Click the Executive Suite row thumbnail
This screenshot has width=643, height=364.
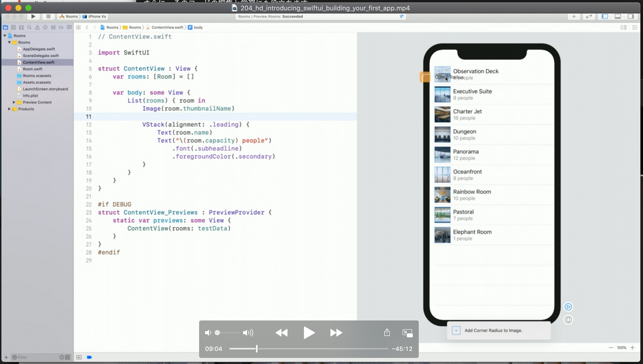(x=442, y=94)
